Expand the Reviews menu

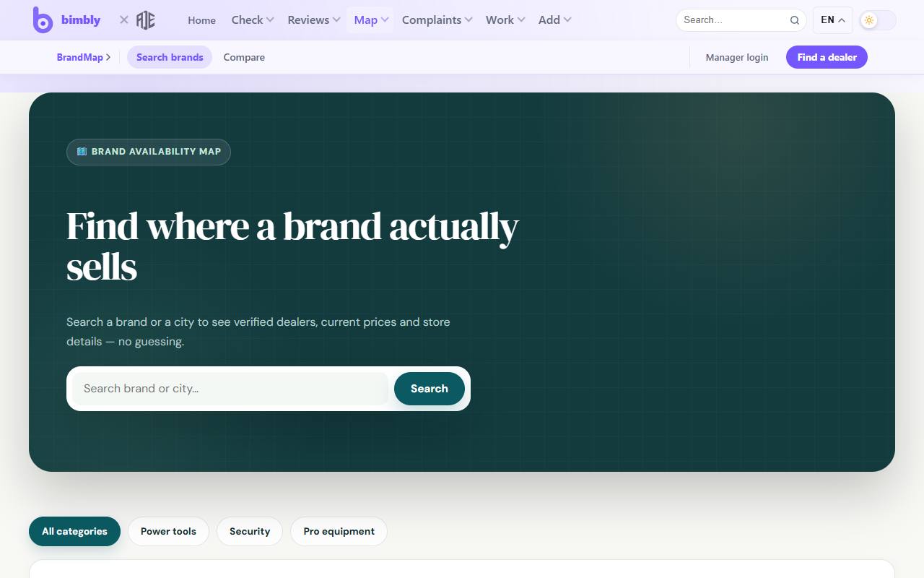coord(314,20)
